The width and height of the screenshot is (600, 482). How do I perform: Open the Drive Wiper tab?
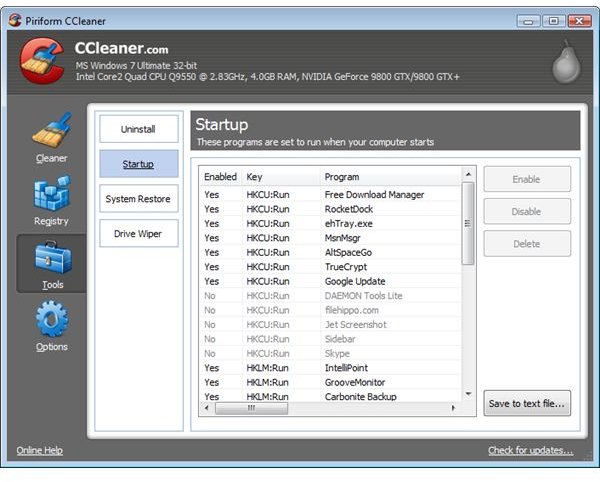click(139, 233)
